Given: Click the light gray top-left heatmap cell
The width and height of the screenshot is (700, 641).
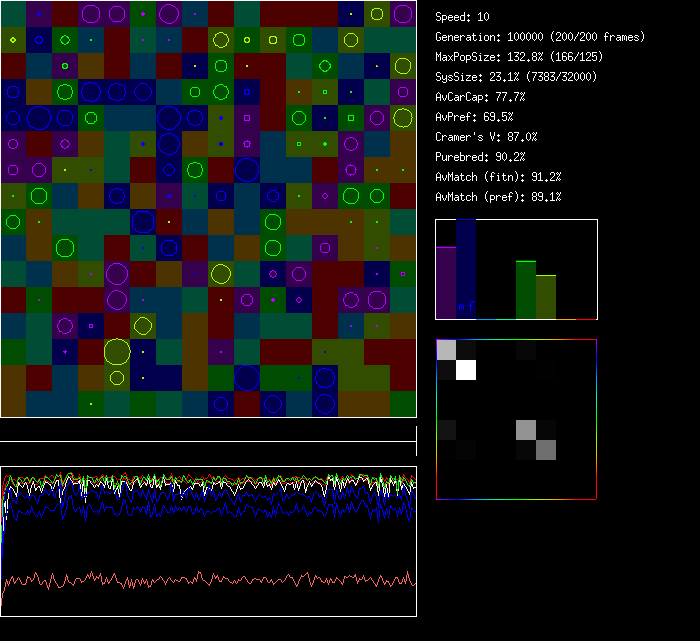Looking at the screenshot, I should (446, 350).
